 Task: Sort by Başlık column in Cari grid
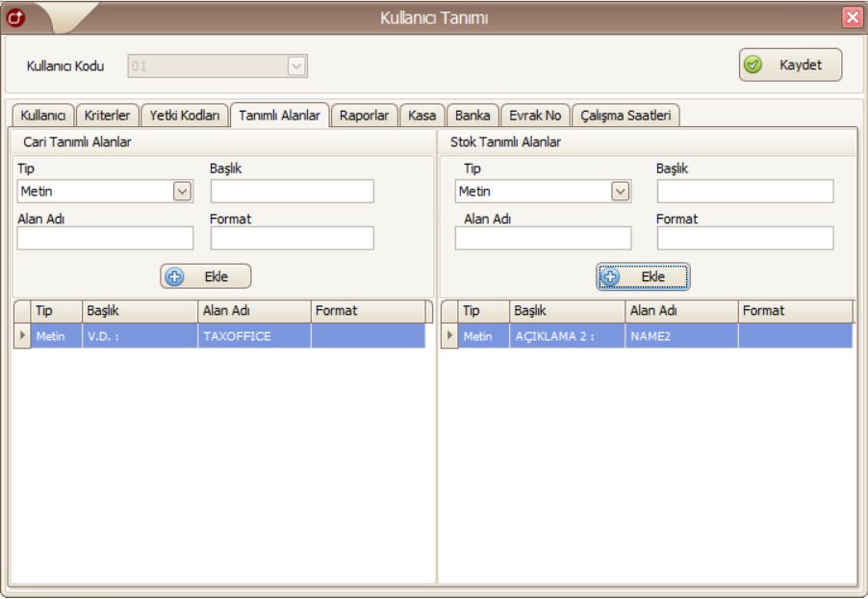[139, 311]
